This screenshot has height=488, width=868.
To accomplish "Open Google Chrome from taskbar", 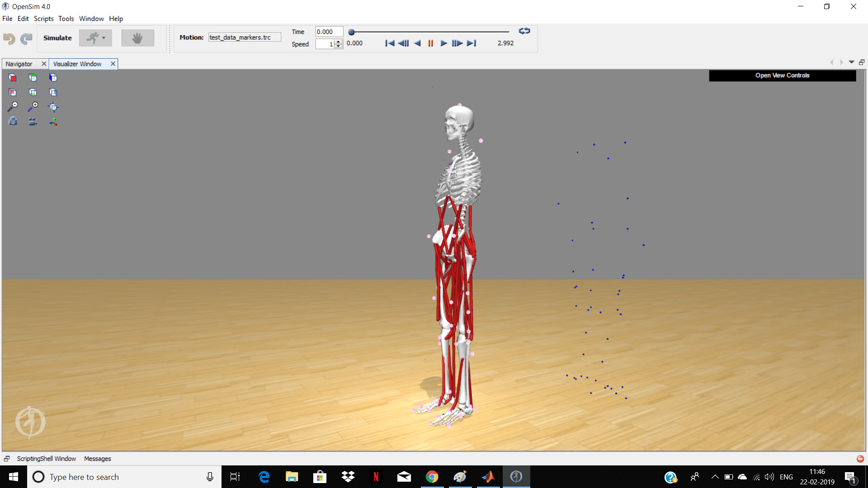I will click(x=432, y=477).
